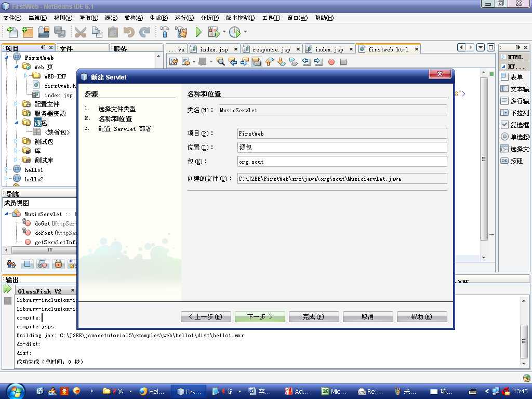Open the profile project dropdown arrow
532x399 pixels.
(x=245, y=32)
